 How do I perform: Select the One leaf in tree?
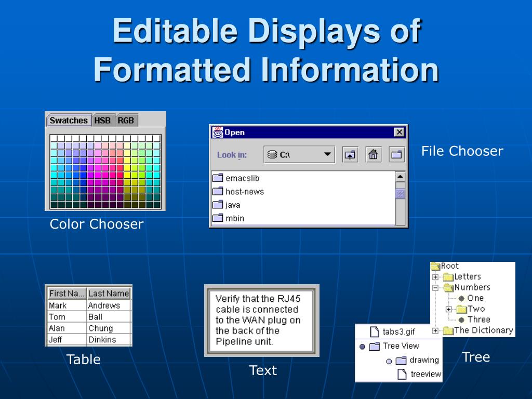tap(475, 298)
